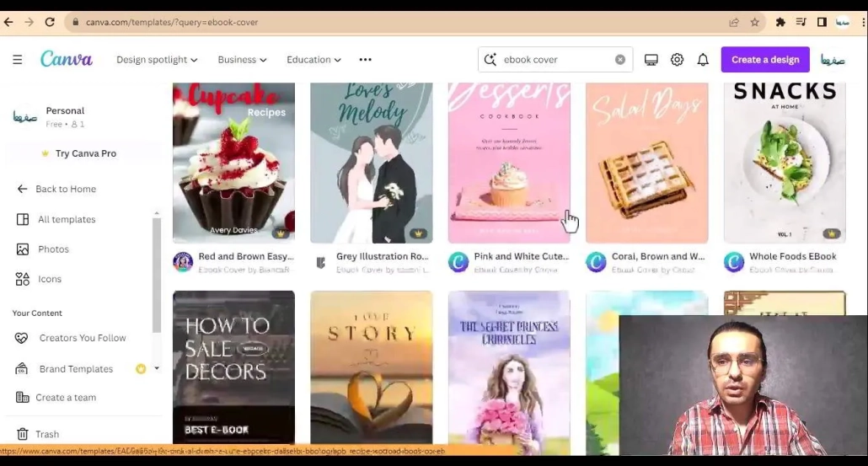
Task: Click the browser forward arrow
Action: coord(29,22)
